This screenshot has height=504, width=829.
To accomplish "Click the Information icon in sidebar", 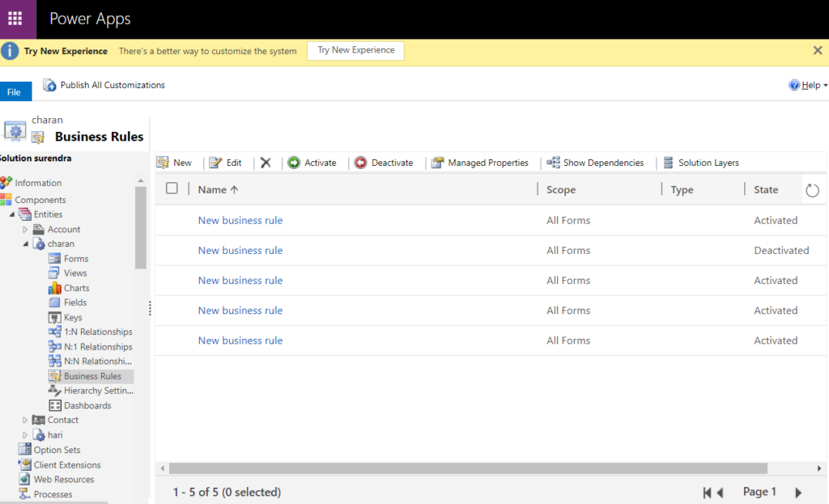I will (6, 183).
